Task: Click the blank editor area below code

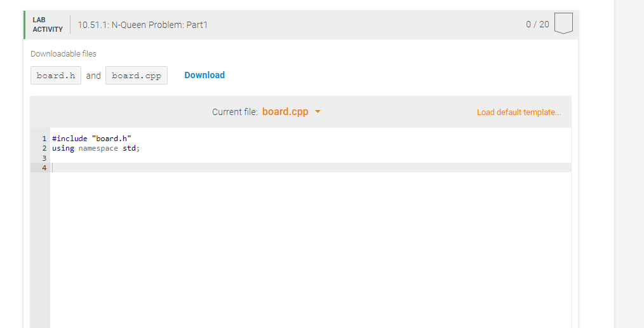Action: (x=311, y=250)
